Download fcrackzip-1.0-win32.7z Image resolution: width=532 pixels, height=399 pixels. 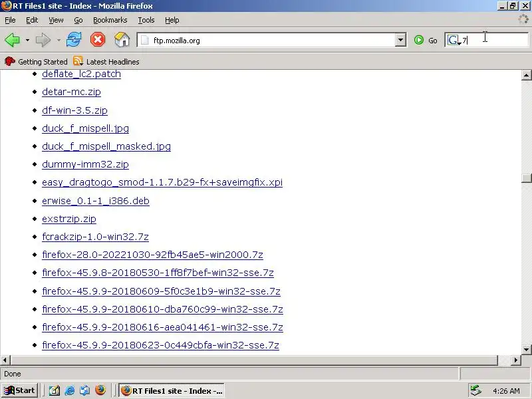tap(95, 237)
